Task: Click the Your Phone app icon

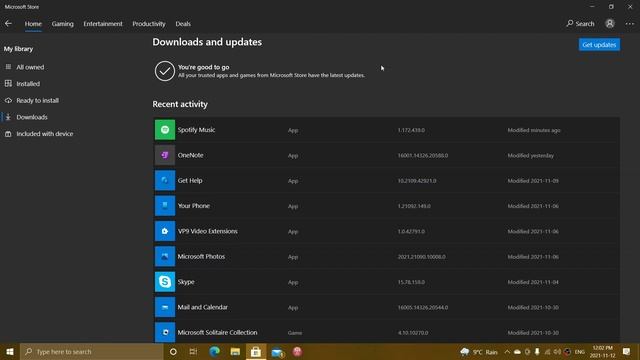Action: click(x=164, y=206)
